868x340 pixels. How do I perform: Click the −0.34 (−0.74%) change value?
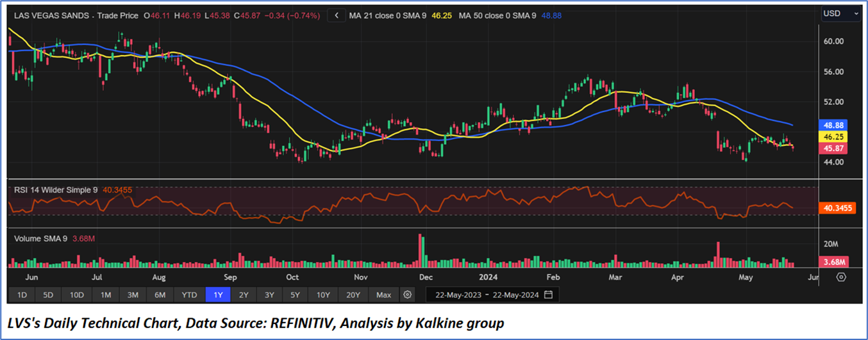292,15
